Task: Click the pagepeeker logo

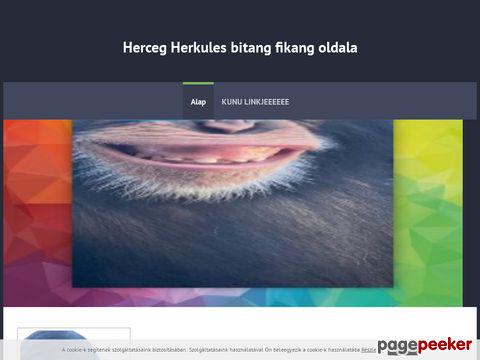Action: [x=424, y=345]
